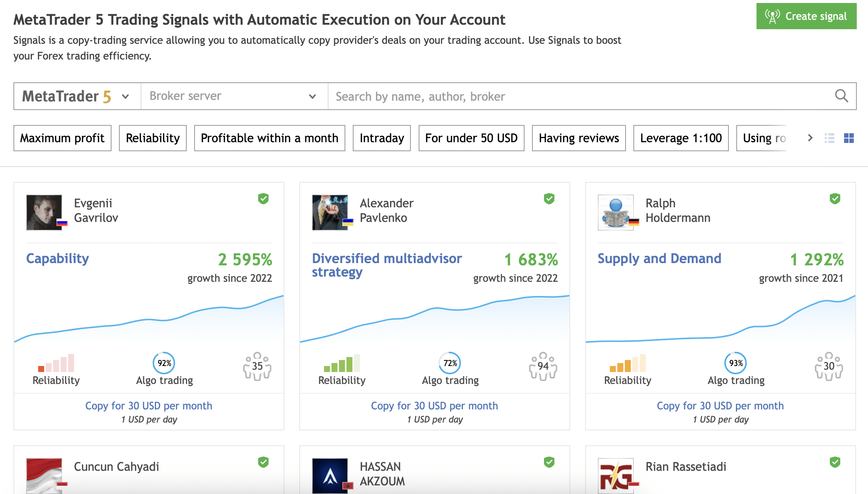Select the Maximum profit filter
The height and width of the screenshot is (494, 868).
click(62, 138)
